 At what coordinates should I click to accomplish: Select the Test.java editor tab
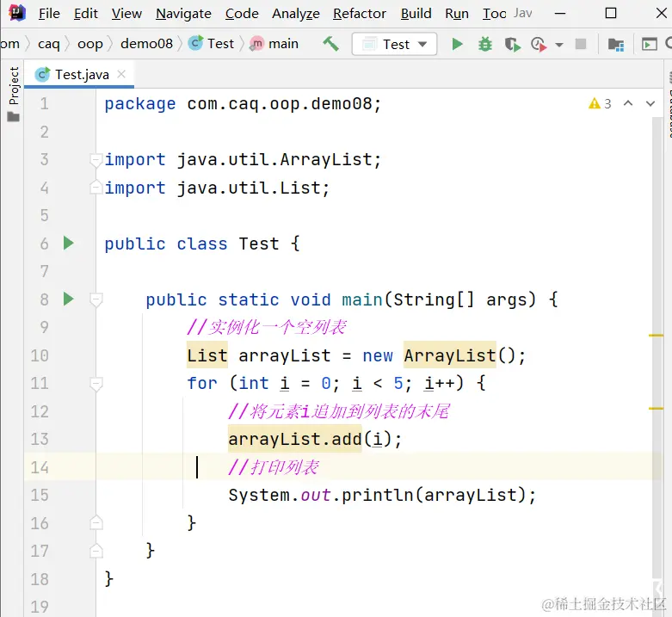[x=79, y=75]
